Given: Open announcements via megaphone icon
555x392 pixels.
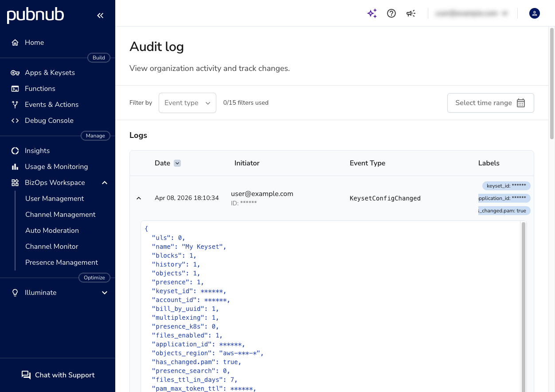Looking at the screenshot, I should (x=411, y=13).
